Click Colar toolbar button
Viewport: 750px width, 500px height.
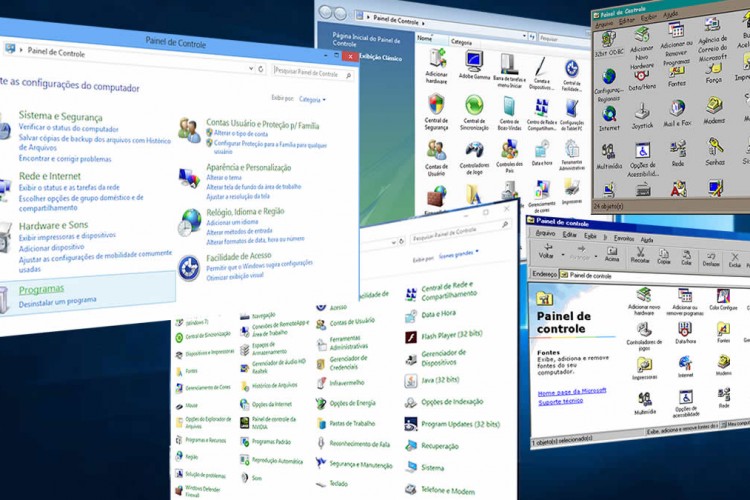(686, 258)
